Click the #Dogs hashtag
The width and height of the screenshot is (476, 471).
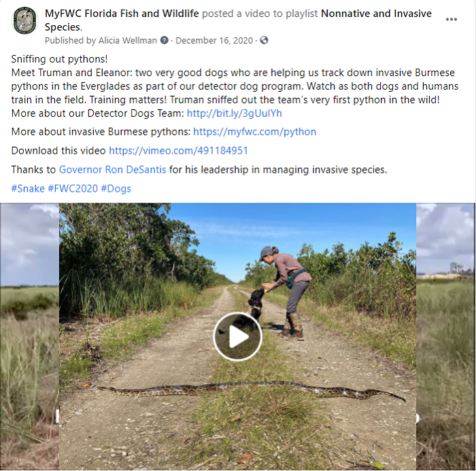(x=116, y=189)
